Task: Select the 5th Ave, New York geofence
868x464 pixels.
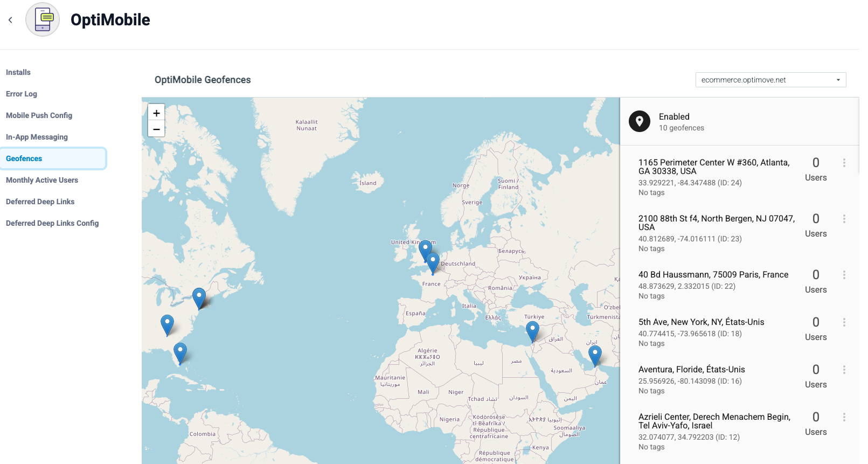Action: point(702,322)
